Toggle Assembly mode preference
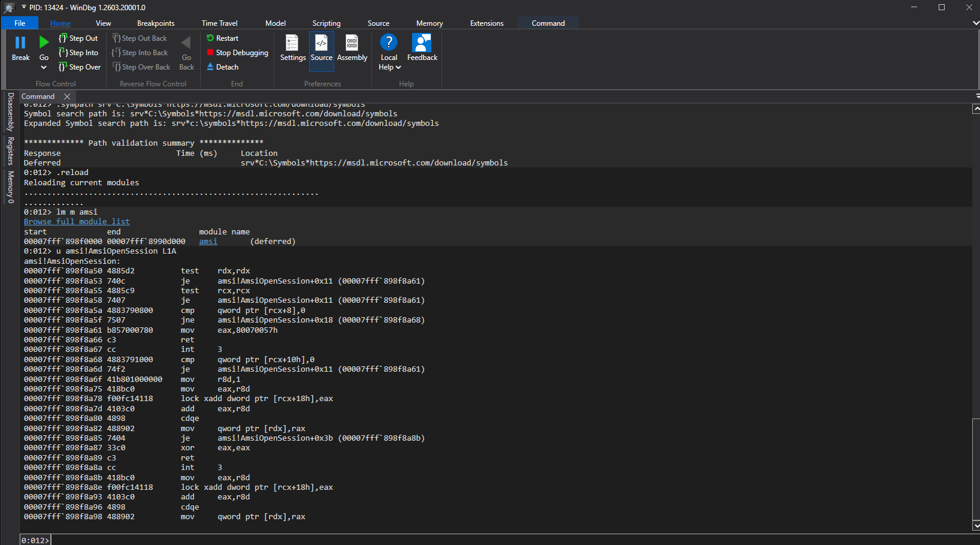This screenshot has height=545, width=980. point(352,48)
